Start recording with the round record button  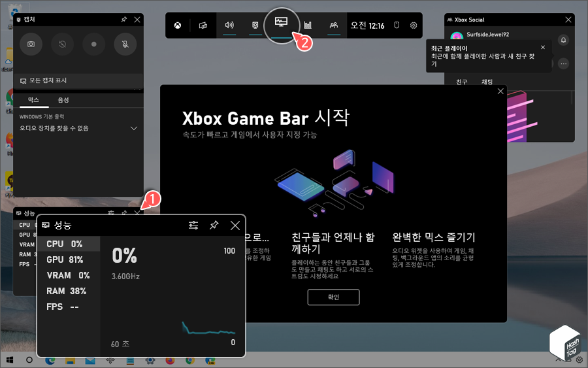pos(93,44)
